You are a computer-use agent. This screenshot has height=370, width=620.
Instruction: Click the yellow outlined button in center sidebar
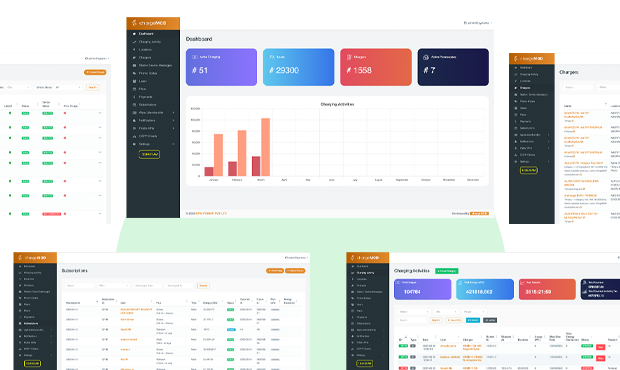pos(149,155)
